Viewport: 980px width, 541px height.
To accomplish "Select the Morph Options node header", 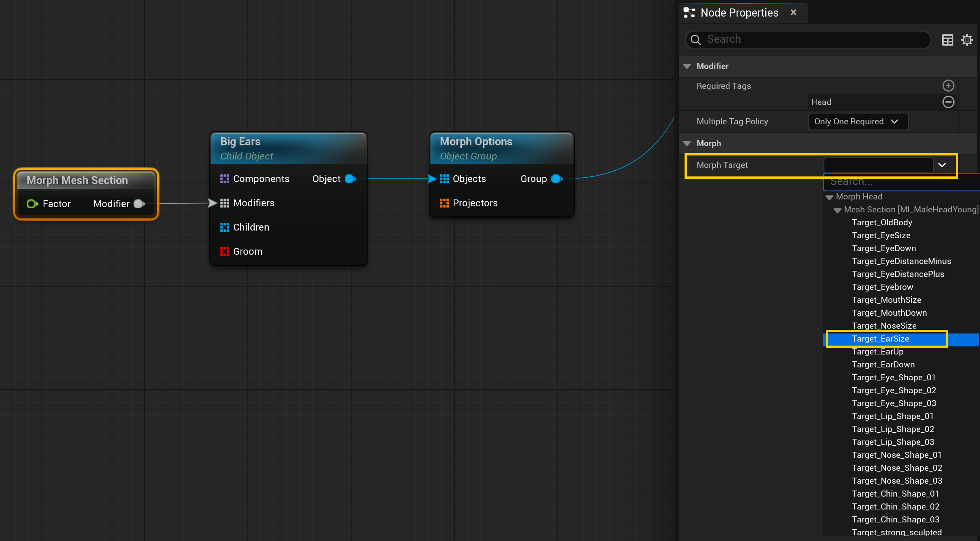I will (x=501, y=148).
